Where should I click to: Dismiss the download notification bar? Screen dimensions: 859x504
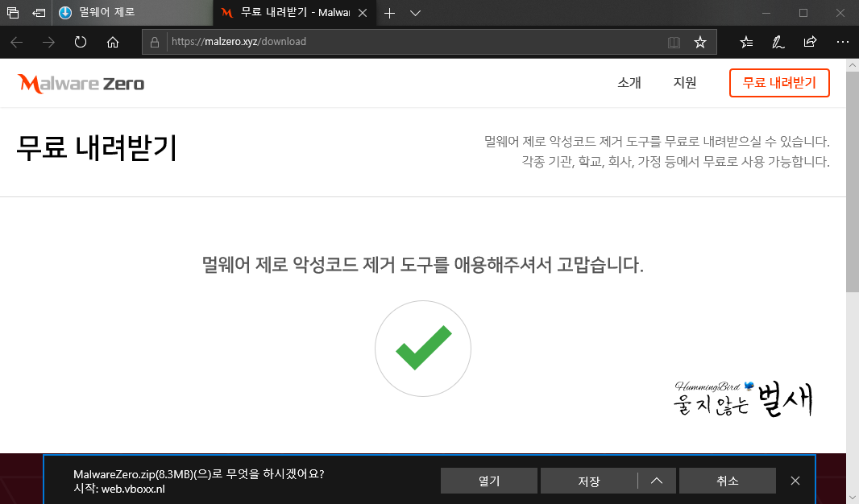coord(795,481)
